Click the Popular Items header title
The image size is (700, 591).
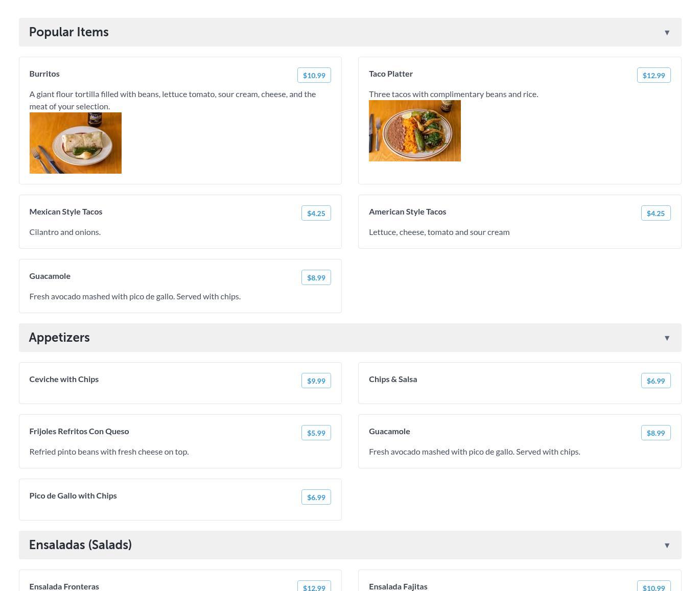69,32
